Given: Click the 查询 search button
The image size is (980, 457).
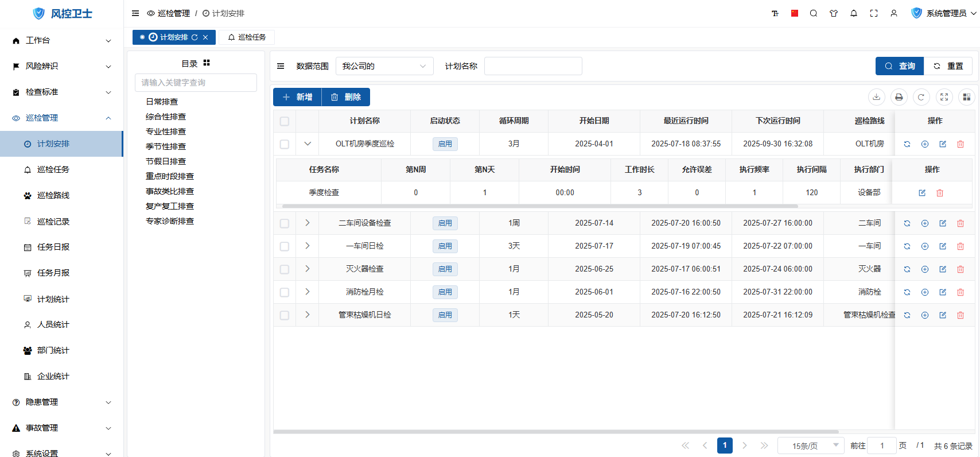Looking at the screenshot, I should [x=899, y=66].
